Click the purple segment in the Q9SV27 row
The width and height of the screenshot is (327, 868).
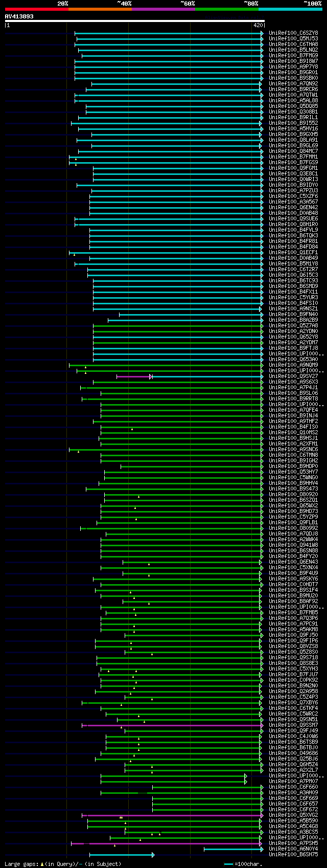click(x=133, y=376)
